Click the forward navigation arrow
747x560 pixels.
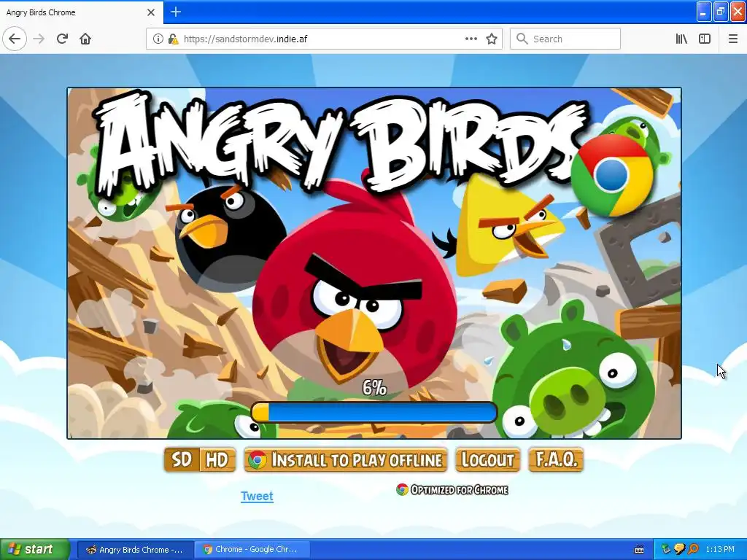click(39, 39)
